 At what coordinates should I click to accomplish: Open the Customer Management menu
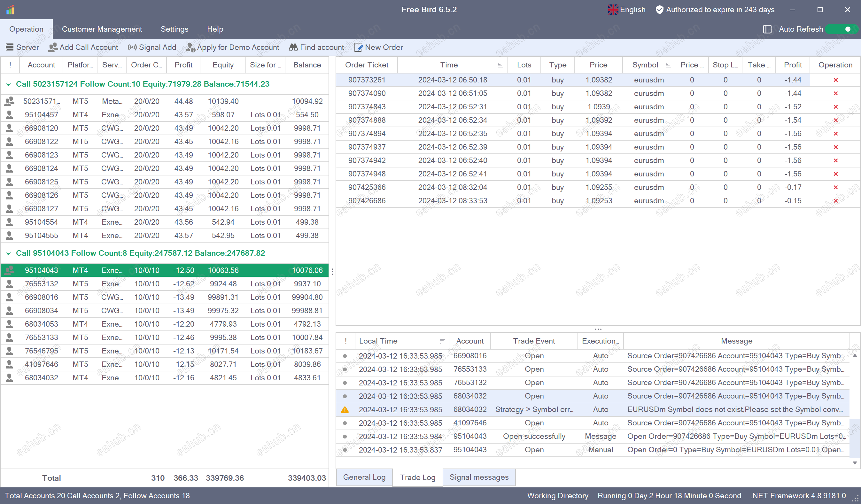(102, 29)
